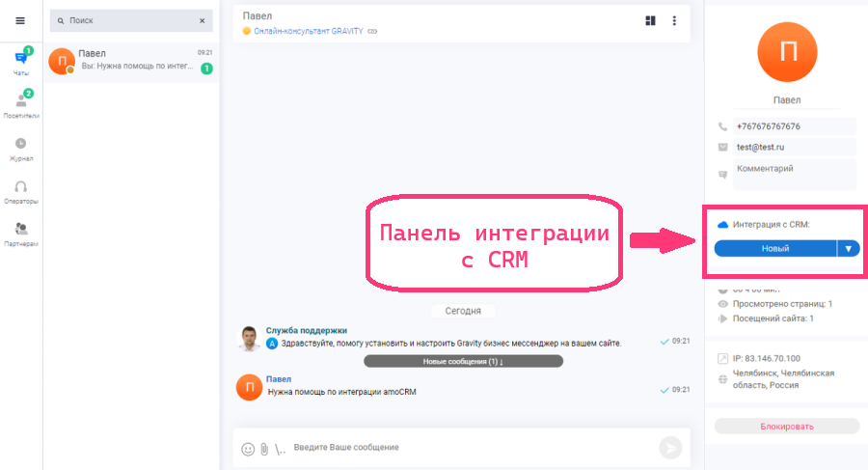Send the message with arrow button
Image resolution: width=868 pixels, height=470 pixels.
coord(670,448)
